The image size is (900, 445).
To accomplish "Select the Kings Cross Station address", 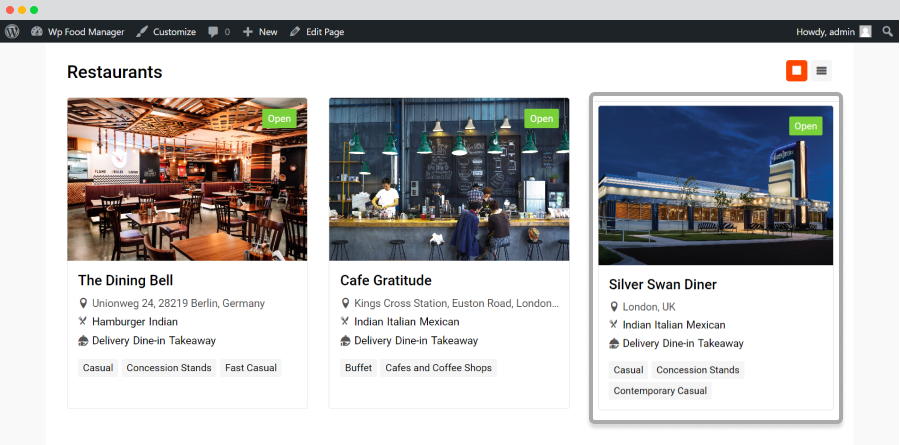I will click(456, 303).
